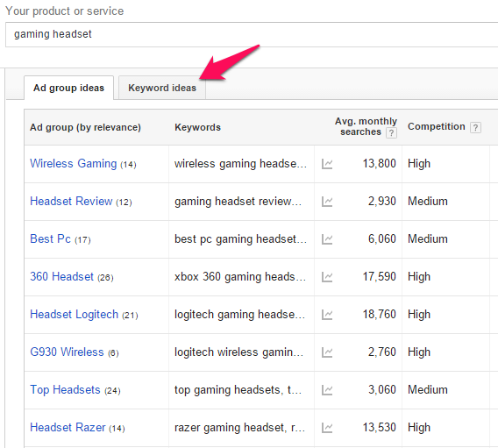The height and width of the screenshot is (448, 498).
Task: Show trend graph for G930 Wireless row
Action: pos(327,352)
